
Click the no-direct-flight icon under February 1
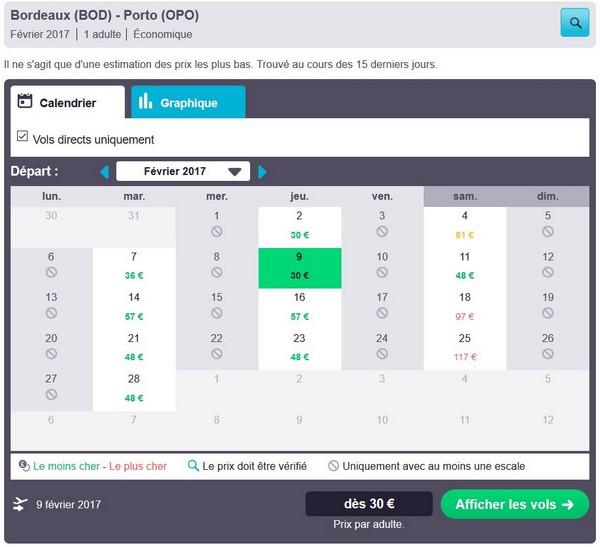pos(217,232)
